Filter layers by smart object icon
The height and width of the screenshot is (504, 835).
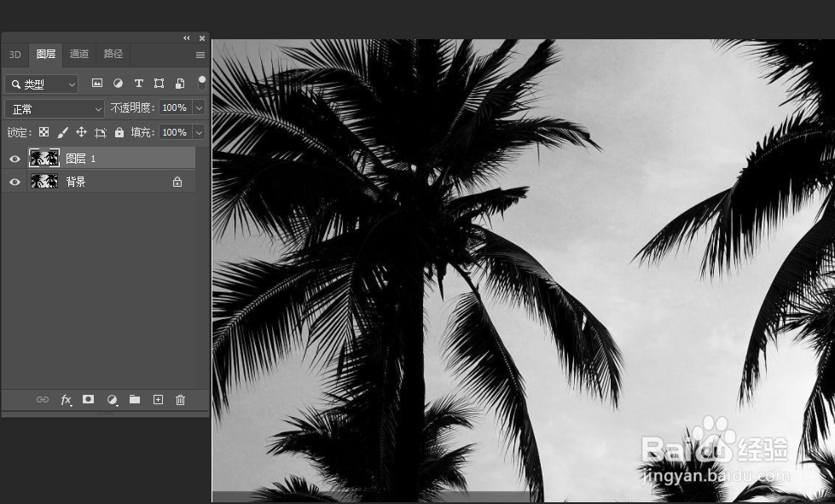pyautogui.click(x=180, y=83)
